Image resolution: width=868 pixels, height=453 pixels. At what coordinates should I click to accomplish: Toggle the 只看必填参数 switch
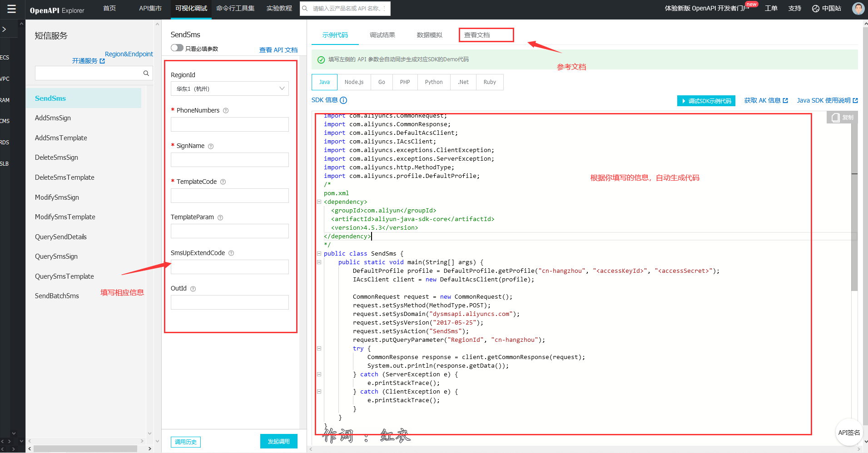pos(177,48)
